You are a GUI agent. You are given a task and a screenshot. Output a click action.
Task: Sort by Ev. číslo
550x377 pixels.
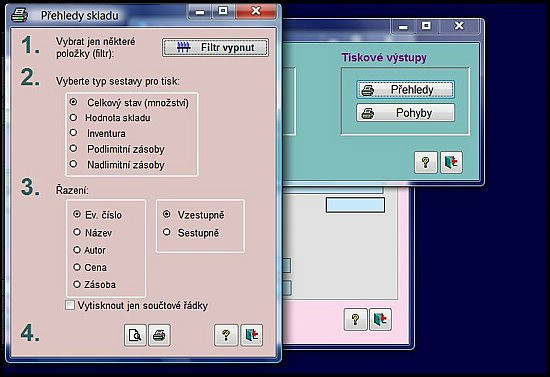[77, 214]
